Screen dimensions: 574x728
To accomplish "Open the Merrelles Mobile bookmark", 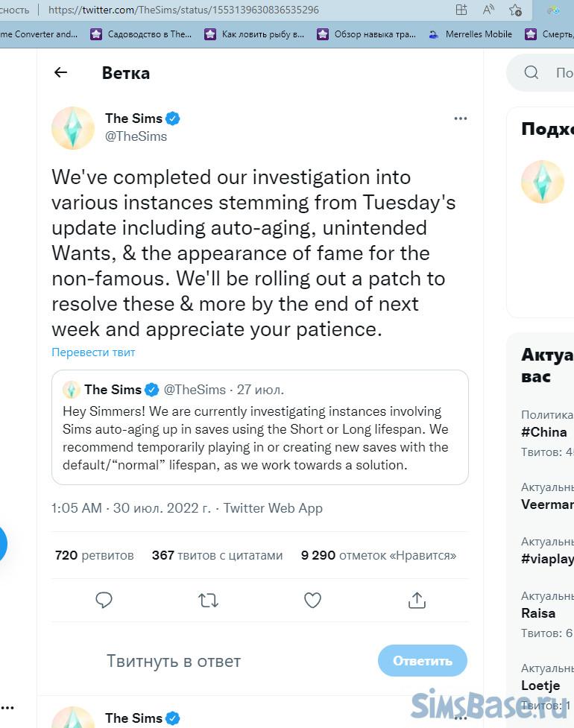I will click(471, 34).
